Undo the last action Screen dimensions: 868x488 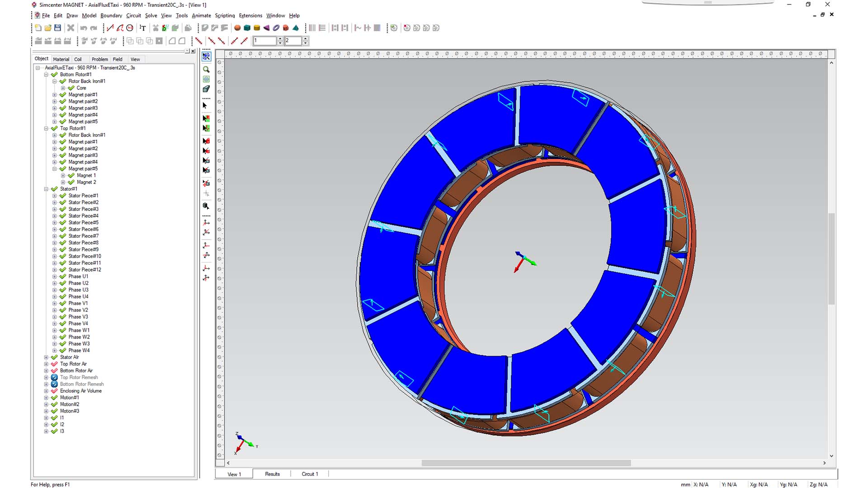coord(84,28)
